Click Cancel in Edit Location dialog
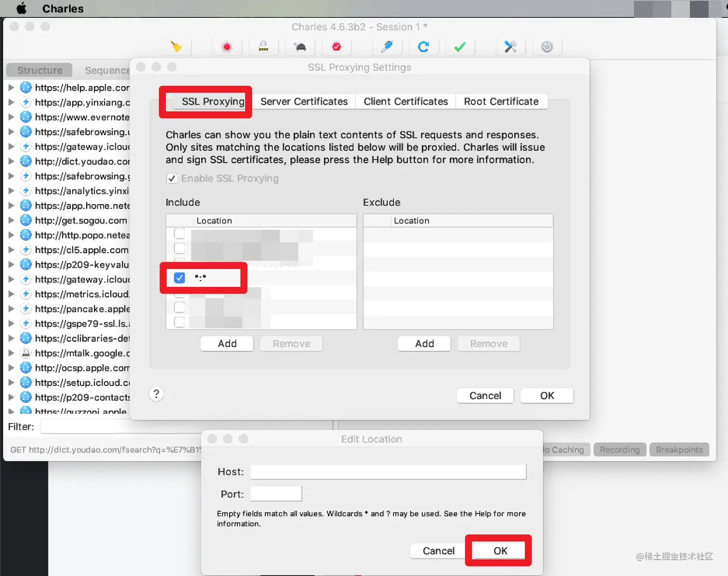 point(439,550)
